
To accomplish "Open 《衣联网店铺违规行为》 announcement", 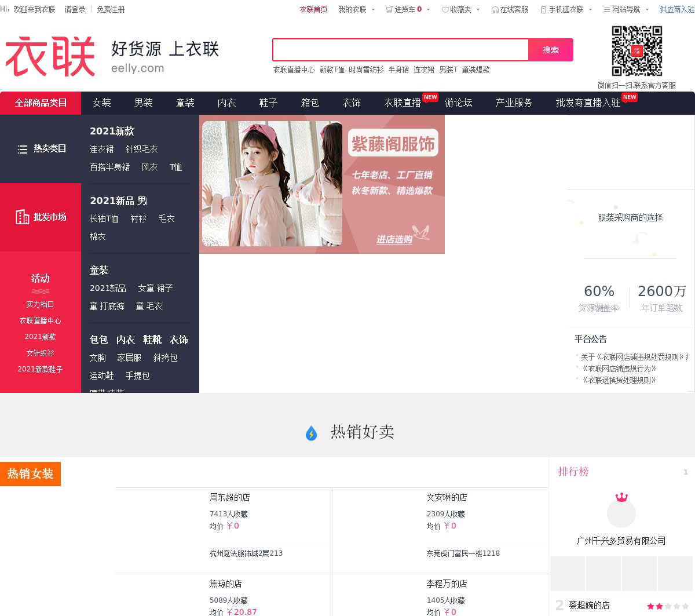I will (619, 369).
